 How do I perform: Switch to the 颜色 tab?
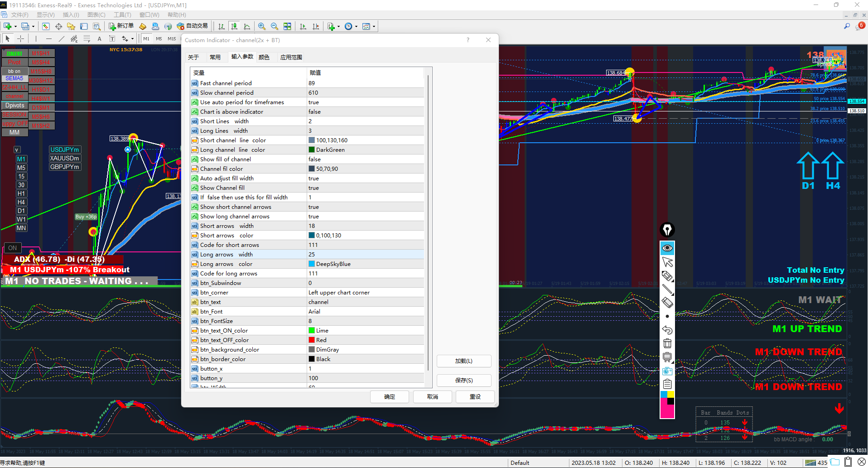click(x=264, y=57)
